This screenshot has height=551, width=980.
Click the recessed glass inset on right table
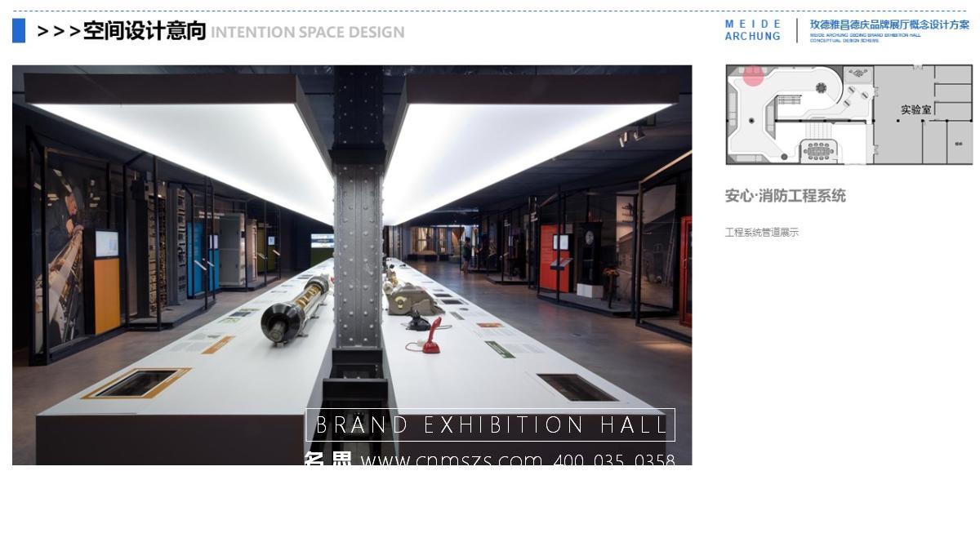tap(577, 387)
